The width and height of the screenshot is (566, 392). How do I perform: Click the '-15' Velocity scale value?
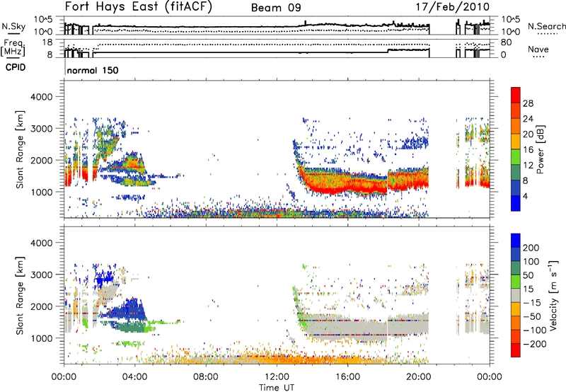click(531, 303)
